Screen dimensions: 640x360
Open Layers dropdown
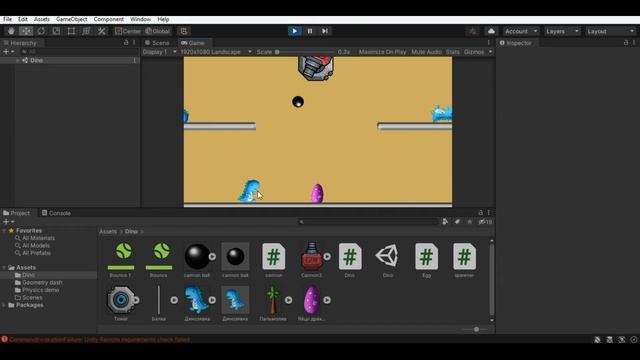562,31
